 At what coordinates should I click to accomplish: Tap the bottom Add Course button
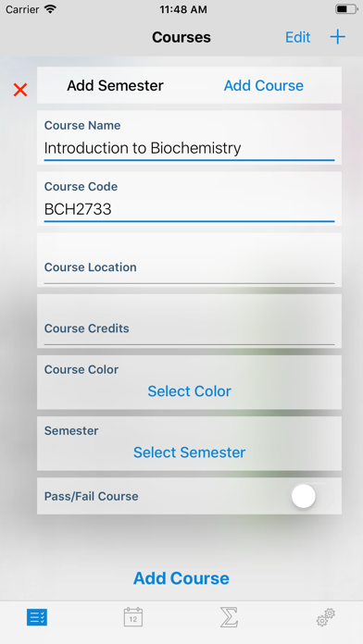click(x=181, y=578)
